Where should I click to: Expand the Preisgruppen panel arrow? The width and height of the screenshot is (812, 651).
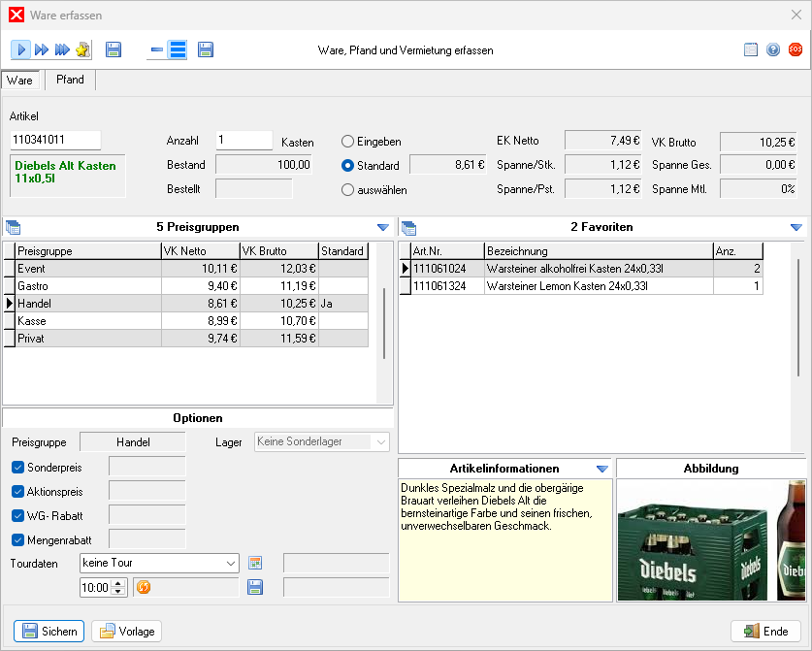(382, 227)
